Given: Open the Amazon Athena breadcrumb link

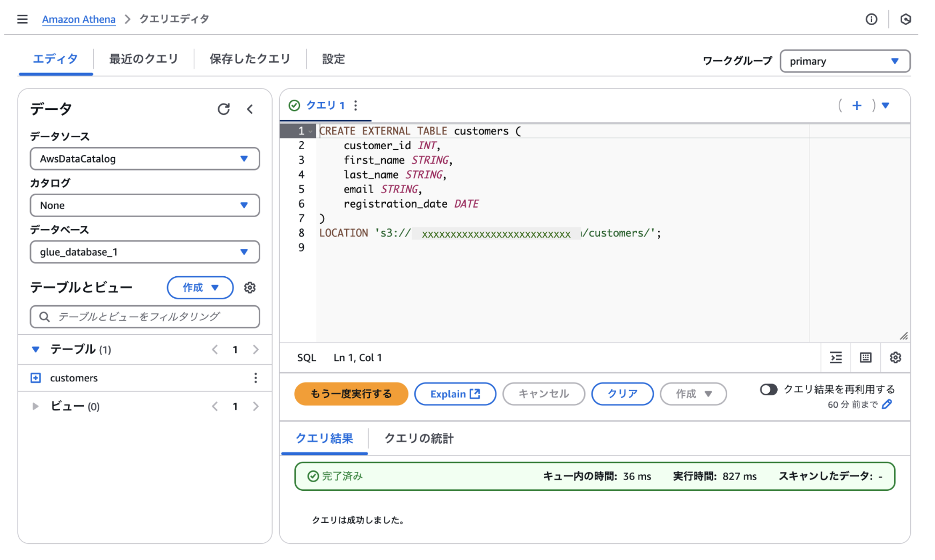Looking at the screenshot, I should 79,19.
